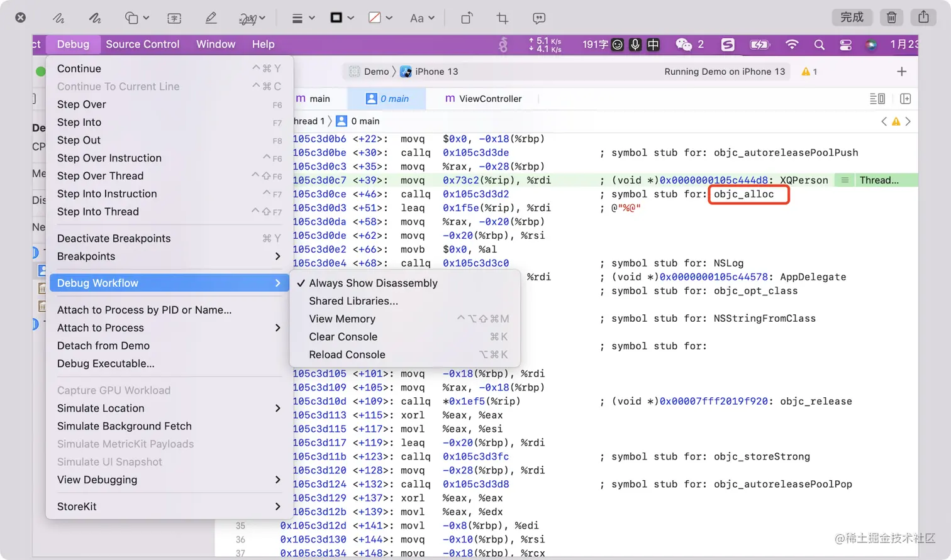Viewport: 951px width, 560px height.
Task: Open the border color dropdown arrow
Action: click(x=350, y=18)
